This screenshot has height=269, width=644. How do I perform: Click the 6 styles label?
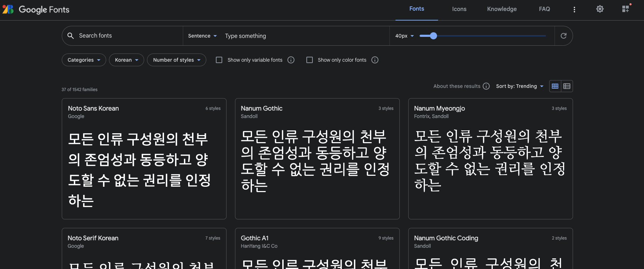(x=213, y=108)
